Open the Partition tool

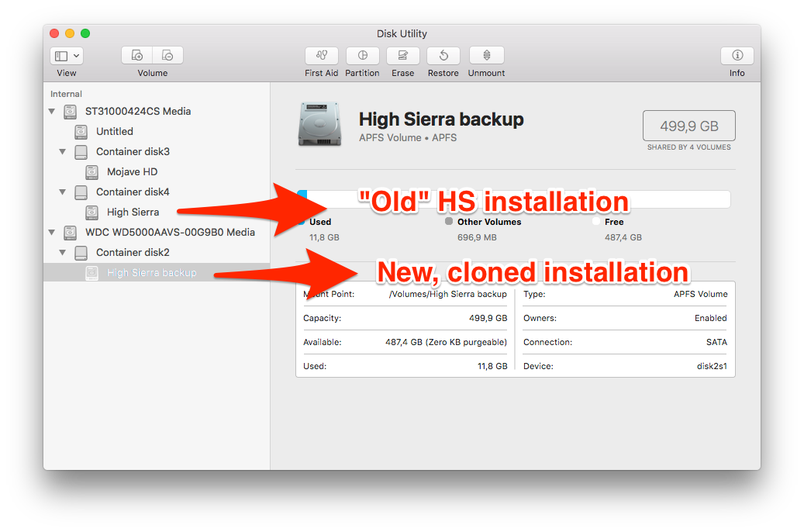(363, 55)
